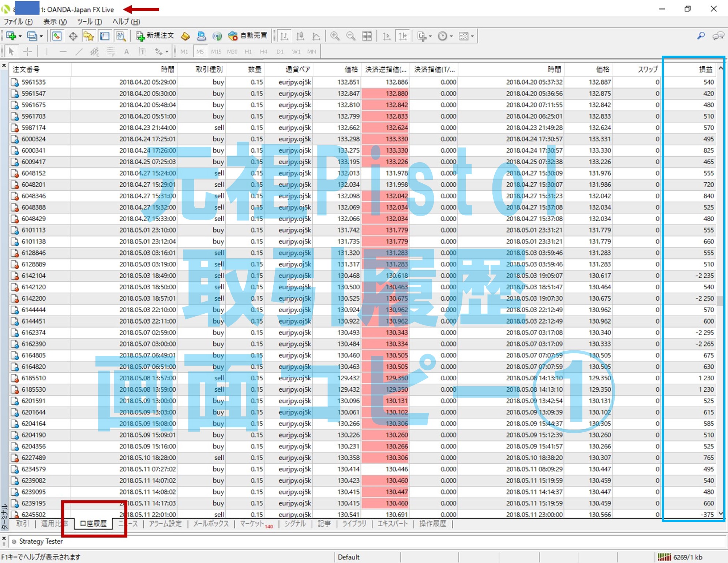Image resolution: width=728 pixels, height=563 pixels.
Task: Toggle the Terminal panel icon
Action: [x=105, y=36]
